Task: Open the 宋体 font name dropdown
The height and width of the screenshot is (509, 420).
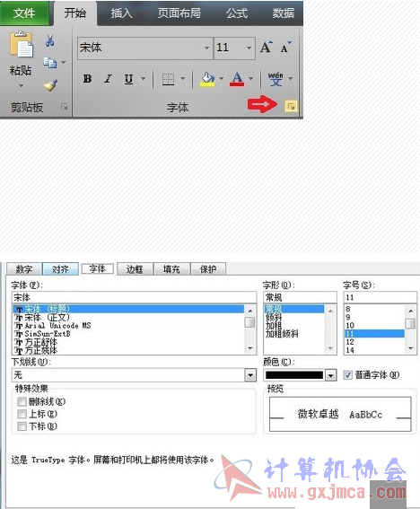Action: 206,48
